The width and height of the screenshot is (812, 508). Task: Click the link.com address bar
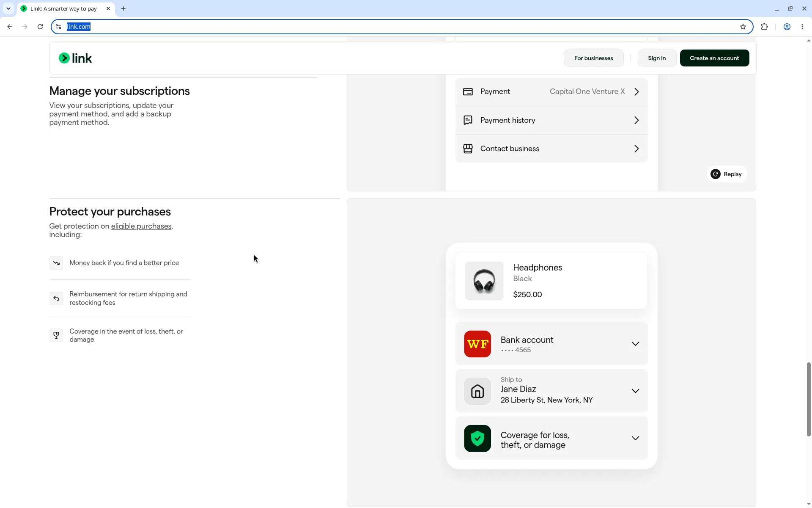pos(402,27)
